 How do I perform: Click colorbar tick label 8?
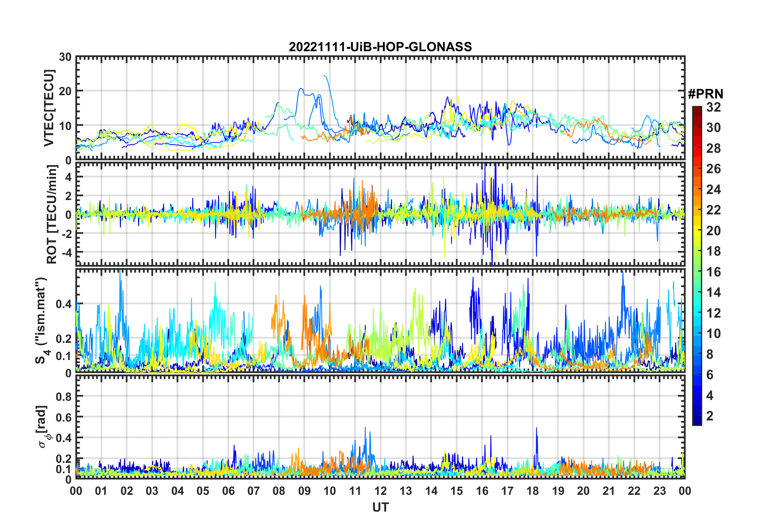coord(710,354)
